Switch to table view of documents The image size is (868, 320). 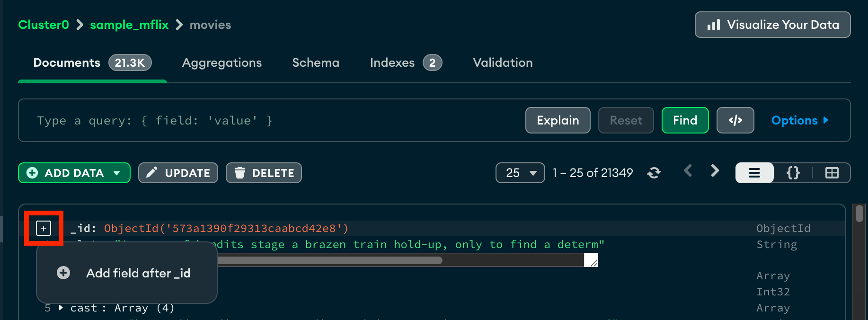[x=832, y=173]
